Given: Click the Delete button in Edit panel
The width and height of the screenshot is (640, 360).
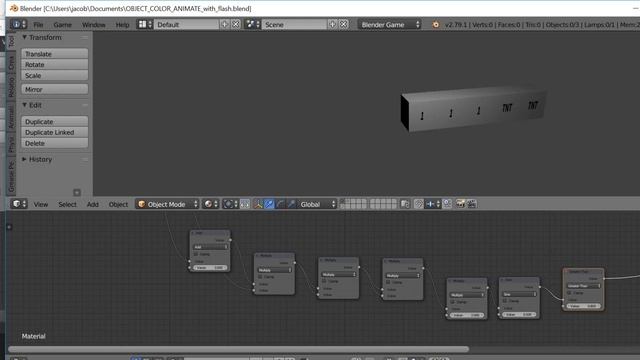Looking at the screenshot, I should point(55,143).
